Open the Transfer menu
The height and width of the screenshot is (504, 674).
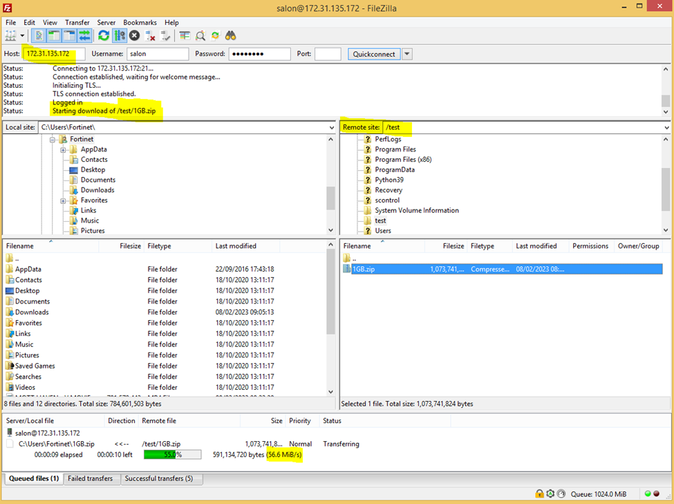pyautogui.click(x=77, y=22)
